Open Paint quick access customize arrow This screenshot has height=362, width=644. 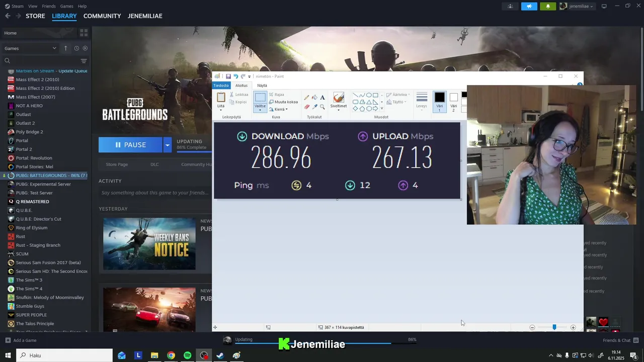click(250, 76)
